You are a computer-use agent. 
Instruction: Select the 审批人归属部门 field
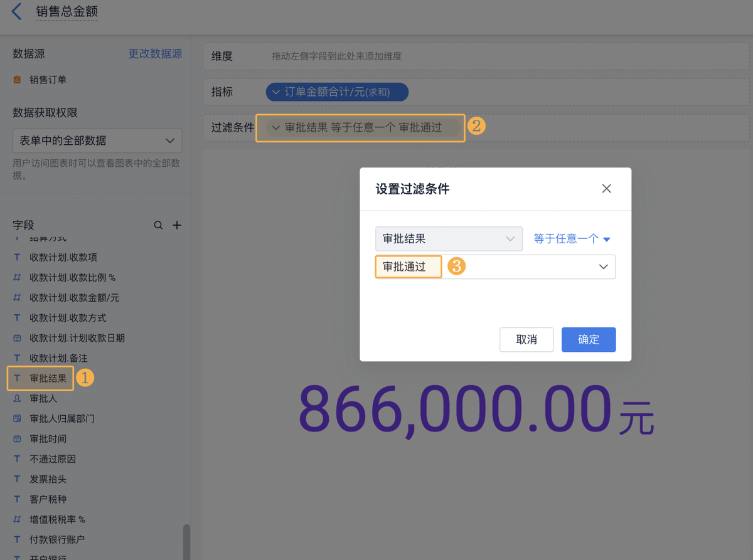tap(62, 418)
